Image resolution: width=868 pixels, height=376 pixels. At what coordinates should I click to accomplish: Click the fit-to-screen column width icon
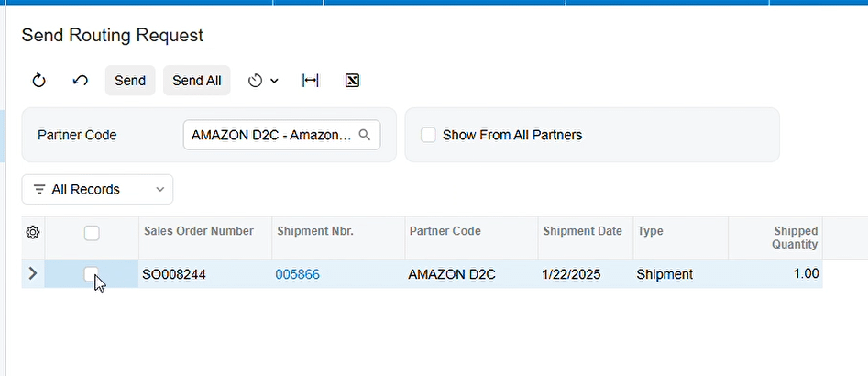311,81
